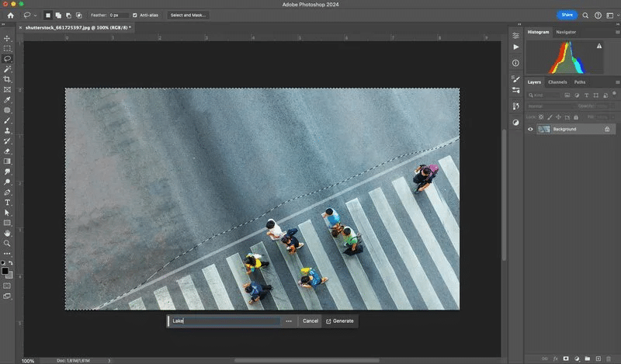Open the Lasso tool preset dropdown arrow
This screenshot has width=621, height=364.
point(35,15)
